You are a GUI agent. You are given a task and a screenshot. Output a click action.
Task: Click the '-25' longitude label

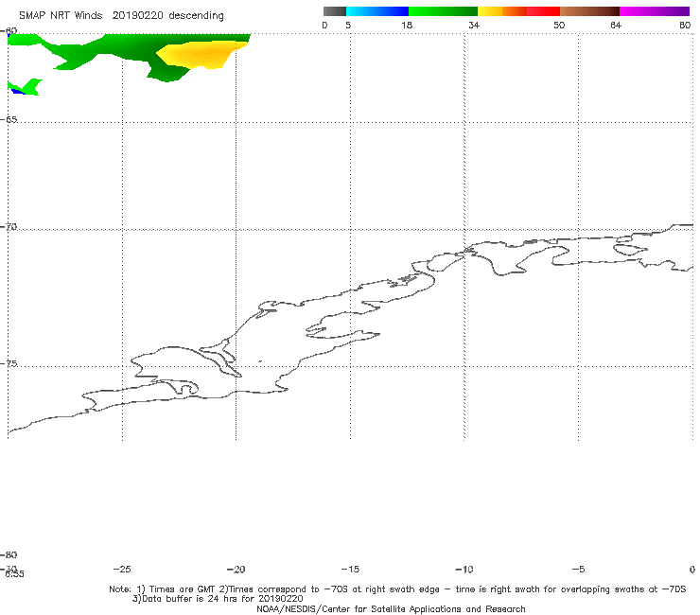point(122,570)
